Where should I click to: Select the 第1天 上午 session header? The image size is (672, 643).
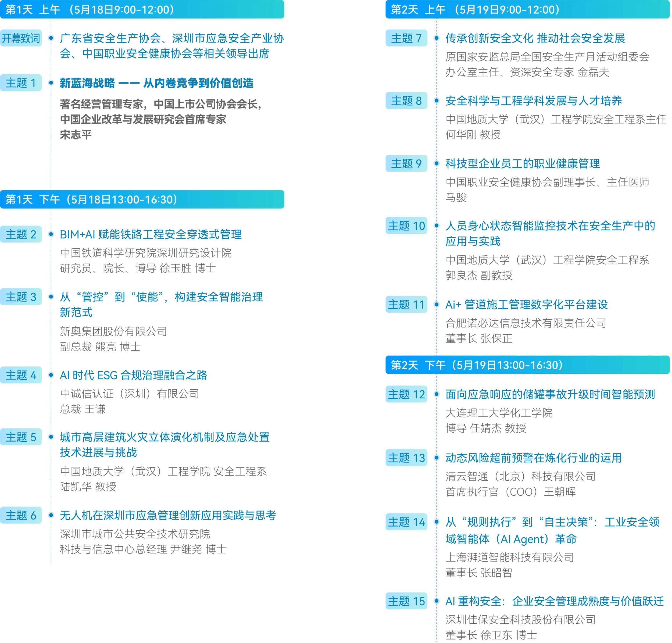click(x=142, y=9)
